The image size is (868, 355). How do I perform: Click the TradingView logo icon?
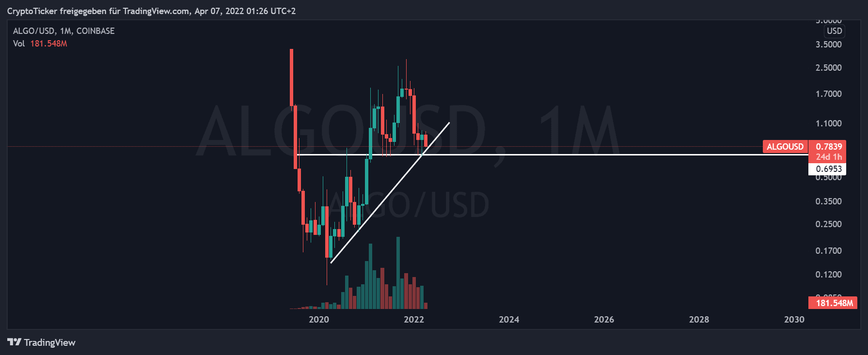(15, 342)
